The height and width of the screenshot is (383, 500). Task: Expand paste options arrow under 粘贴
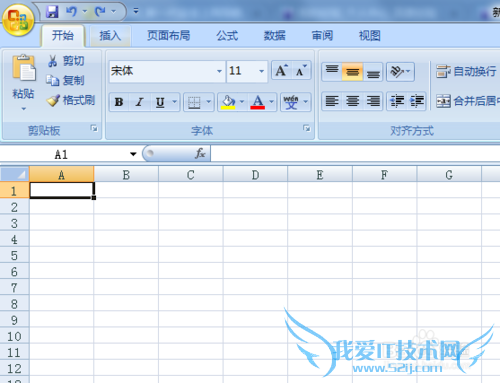click(x=24, y=109)
